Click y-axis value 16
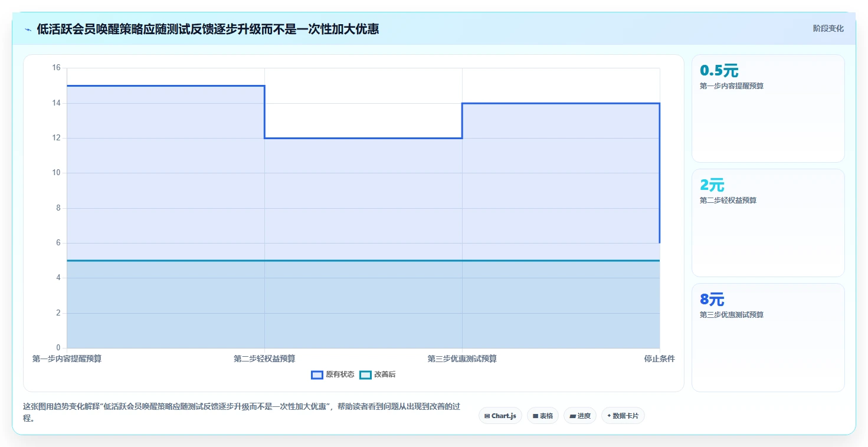 click(57, 68)
